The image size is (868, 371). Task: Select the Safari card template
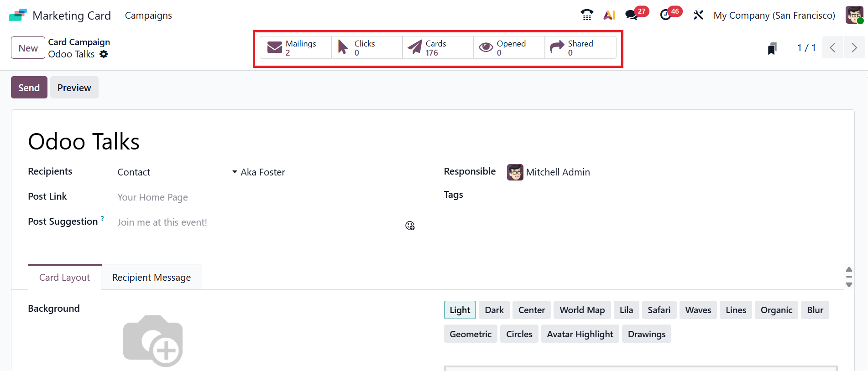659,310
